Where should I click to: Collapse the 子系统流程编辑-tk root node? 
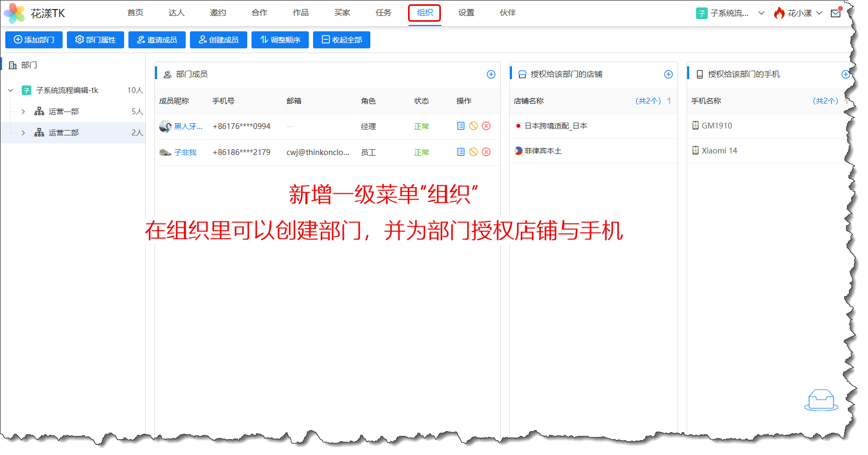pos(11,90)
